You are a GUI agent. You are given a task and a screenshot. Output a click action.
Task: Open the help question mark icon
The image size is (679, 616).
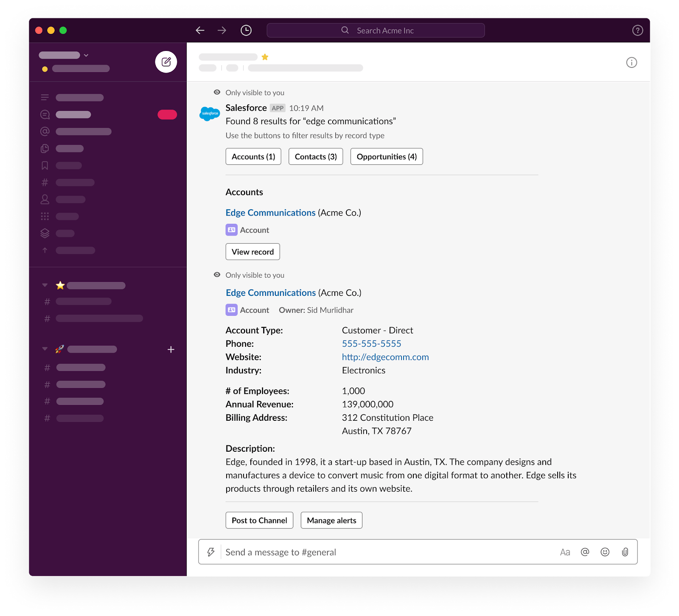(637, 30)
